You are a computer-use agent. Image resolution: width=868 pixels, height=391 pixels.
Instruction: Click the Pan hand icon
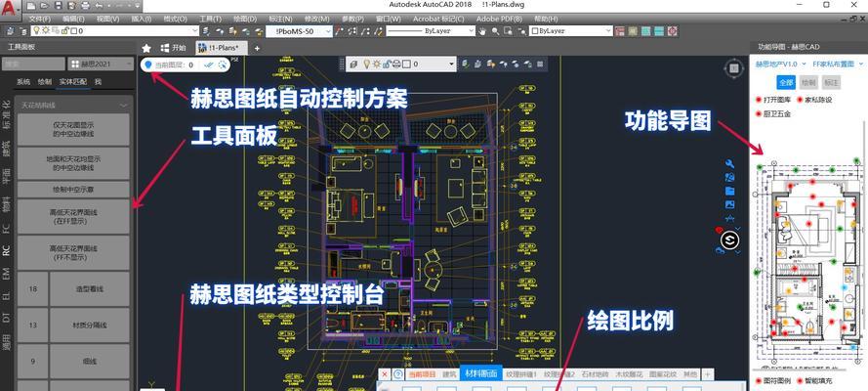click(482, 31)
